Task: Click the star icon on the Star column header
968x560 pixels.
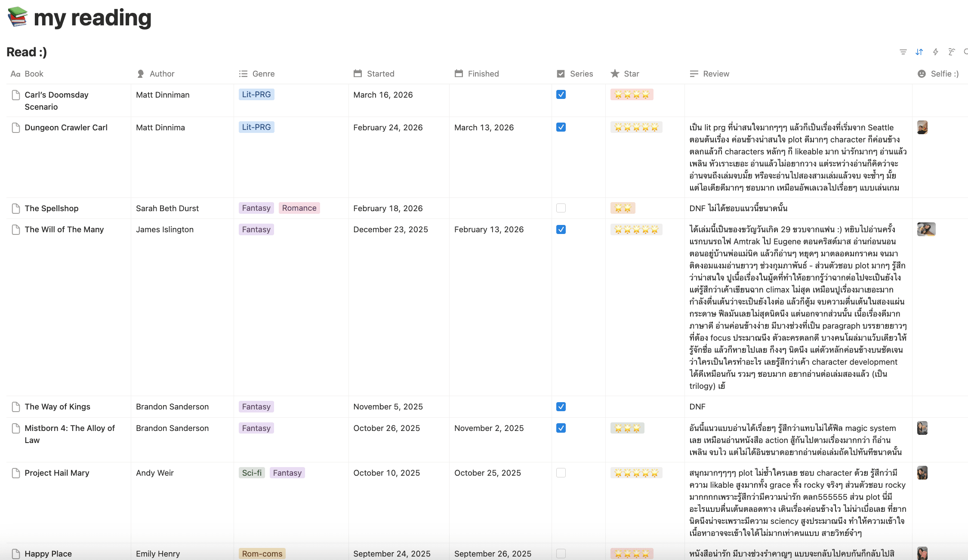Action: [x=615, y=74]
